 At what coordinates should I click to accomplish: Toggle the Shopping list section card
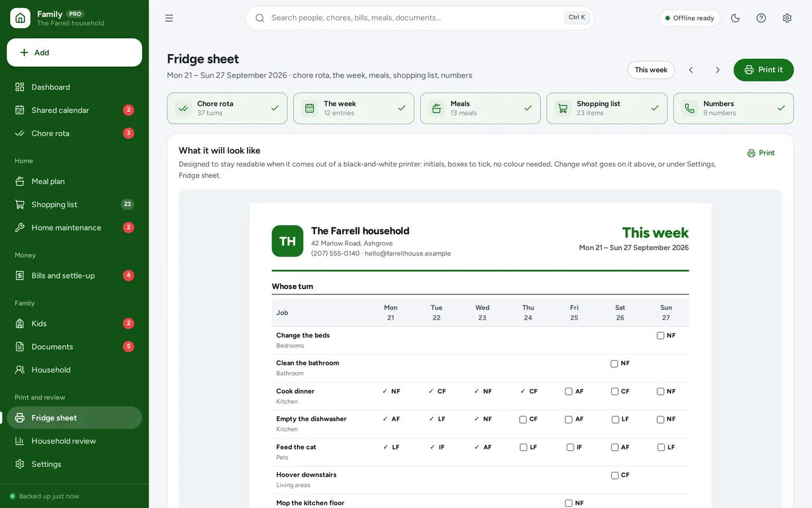tap(607, 108)
